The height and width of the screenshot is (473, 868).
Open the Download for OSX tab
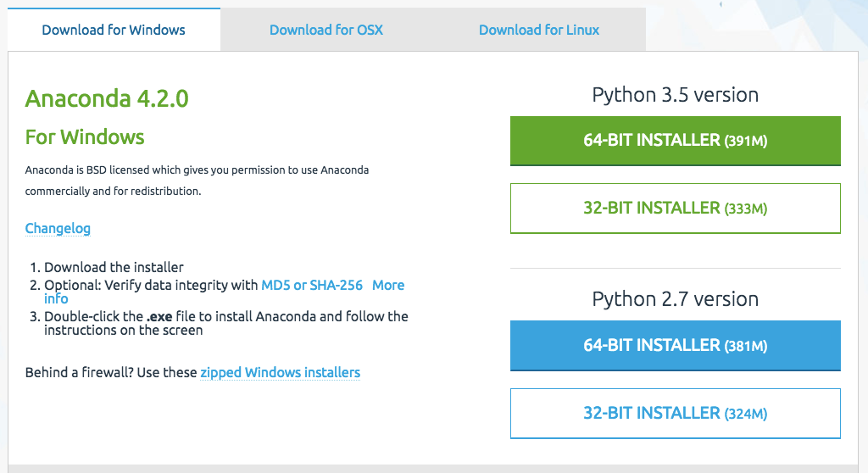326,30
